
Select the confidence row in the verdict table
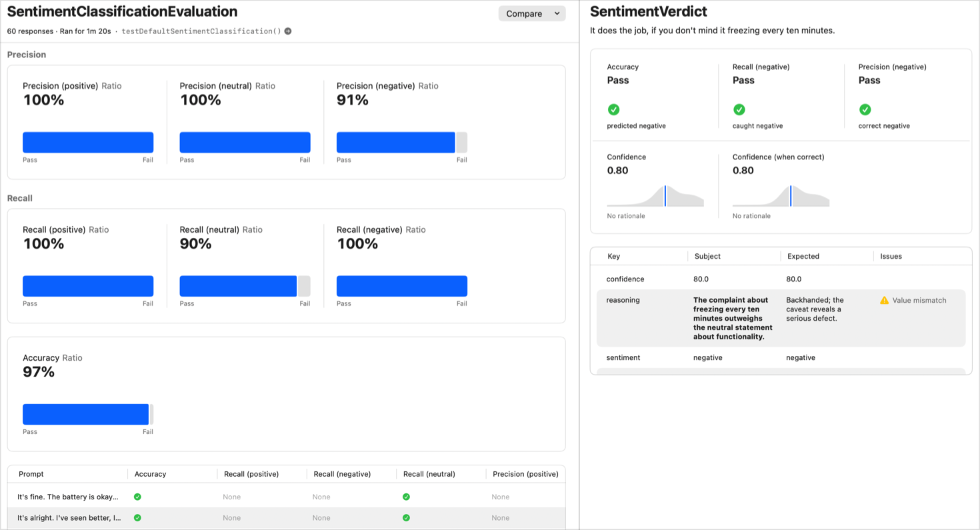[x=781, y=279]
